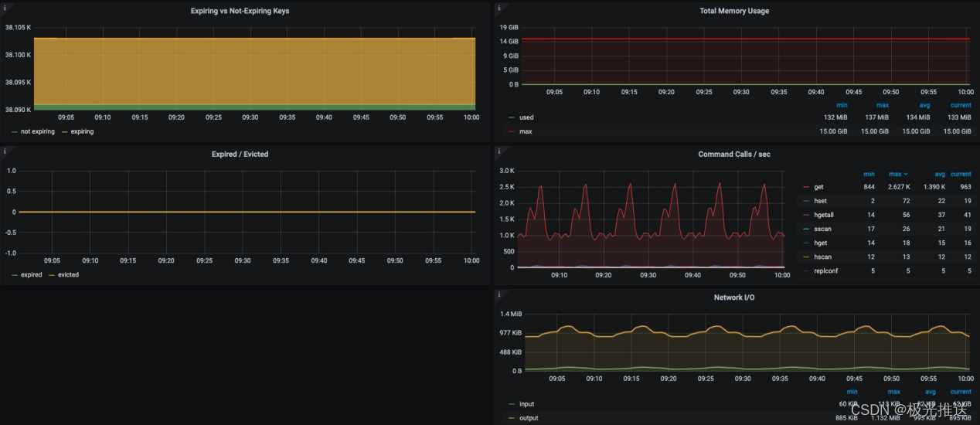
Task: Click the sort arrow beside the Command Calls max column
Action: (x=906, y=175)
